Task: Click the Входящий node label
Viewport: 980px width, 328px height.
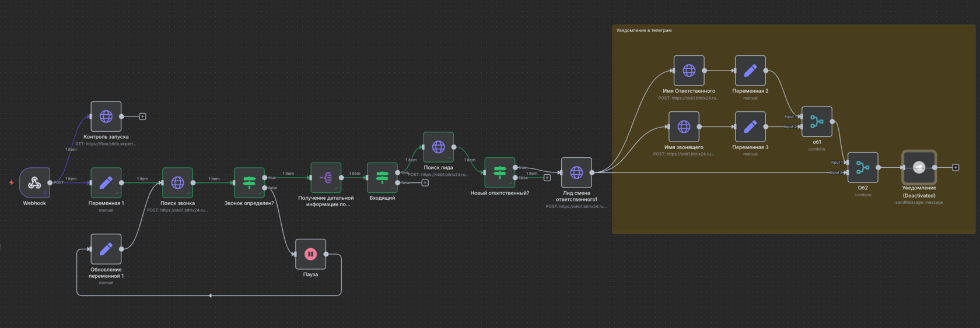Action: (x=382, y=198)
